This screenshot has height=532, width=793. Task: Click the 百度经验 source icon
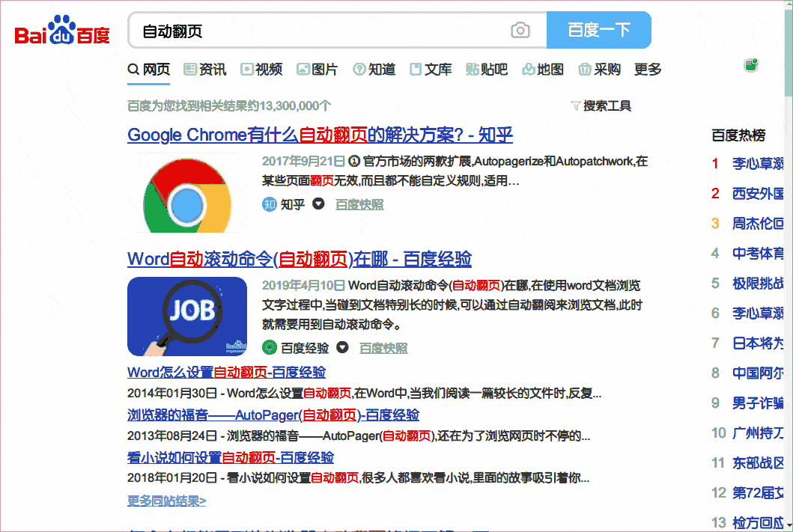coord(269,348)
